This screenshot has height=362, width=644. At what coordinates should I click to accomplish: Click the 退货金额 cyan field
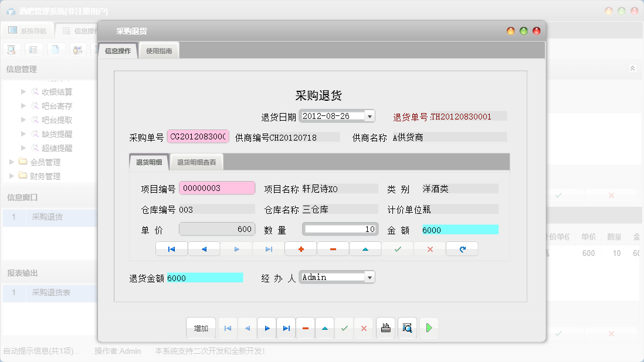pos(205,278)
